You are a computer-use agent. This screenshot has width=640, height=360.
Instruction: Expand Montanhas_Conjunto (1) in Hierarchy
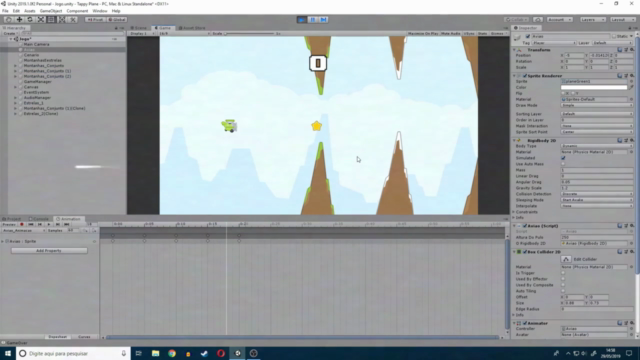(16, 71)
